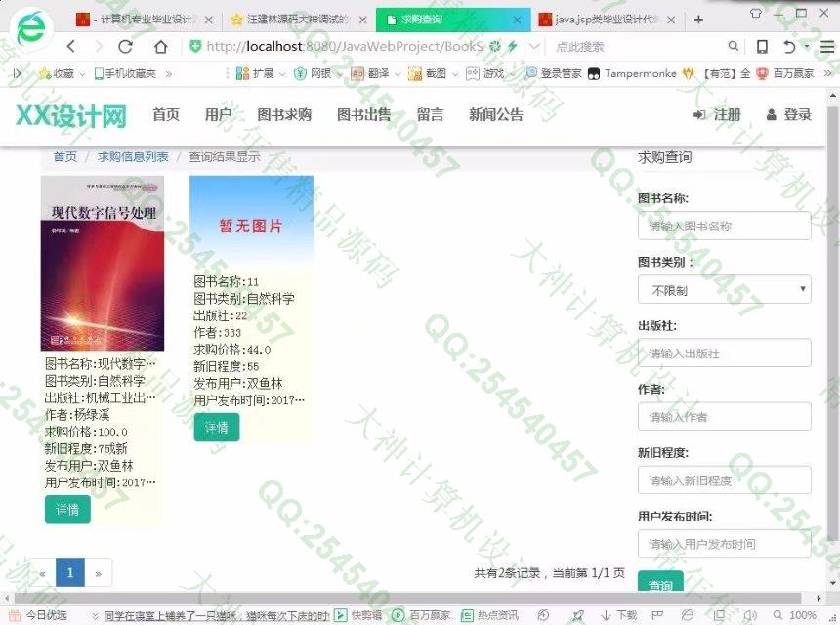Image resolution: width=840 pixels, height=625 pixels.
Task: Click the localhost address bar
Action: [x=345, y=47]
